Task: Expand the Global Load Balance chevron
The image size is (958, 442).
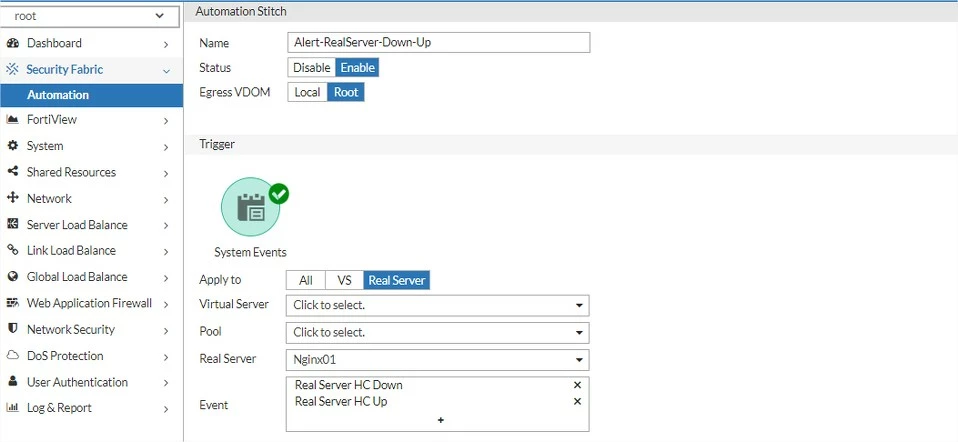Action: coord(166,278)
